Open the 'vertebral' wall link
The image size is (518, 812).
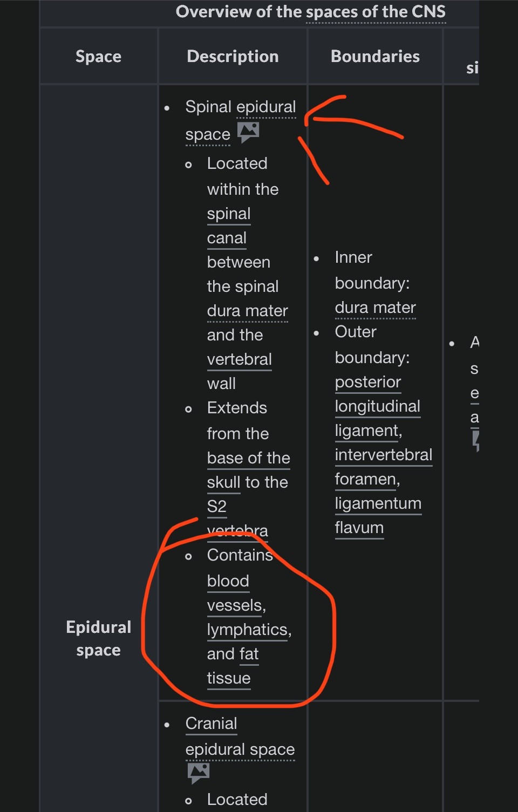(240, 359)
